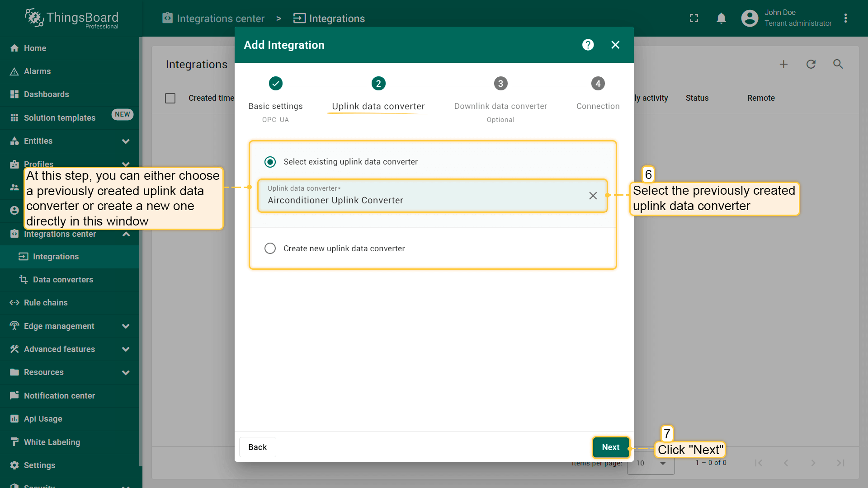Open Data converters in sidebar
Screen dimensions: 868x488
coord(63,280)
